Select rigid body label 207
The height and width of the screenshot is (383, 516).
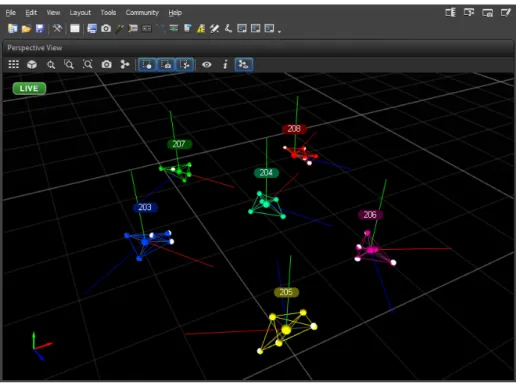point(179,144)
